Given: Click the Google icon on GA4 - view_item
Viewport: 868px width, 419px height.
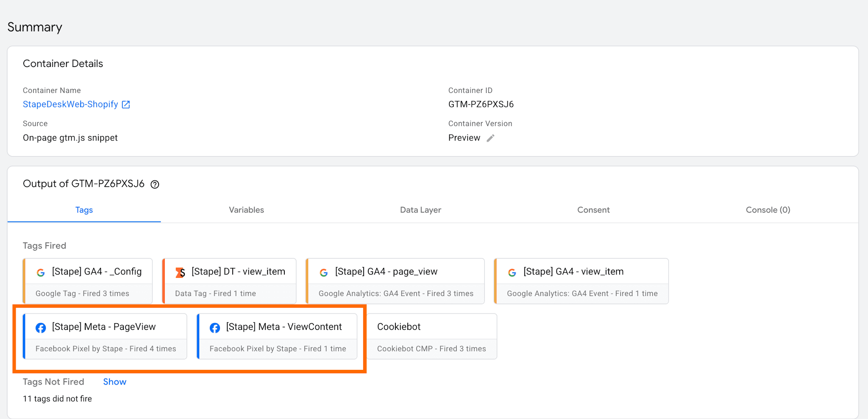Looking at the screenshot, I should tap(512, 272).
